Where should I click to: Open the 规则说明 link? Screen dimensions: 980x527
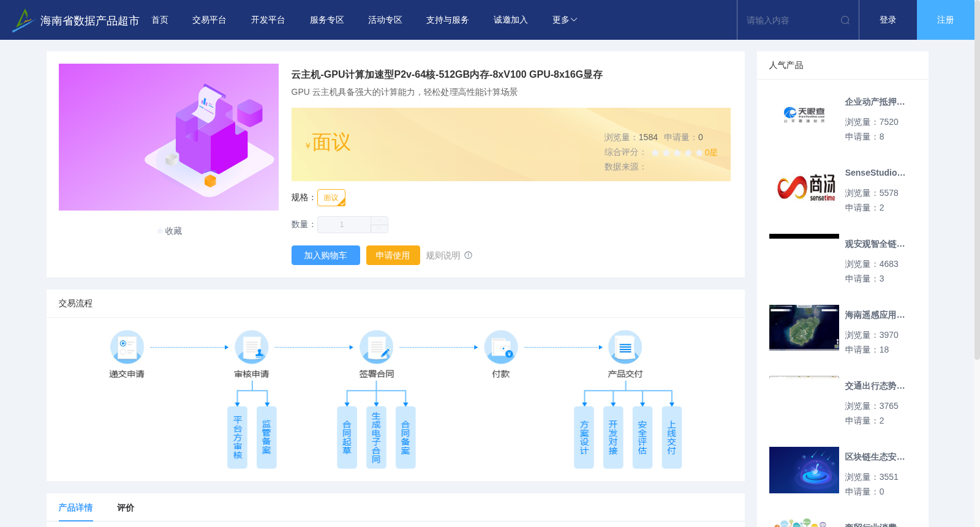click(443, 255)
